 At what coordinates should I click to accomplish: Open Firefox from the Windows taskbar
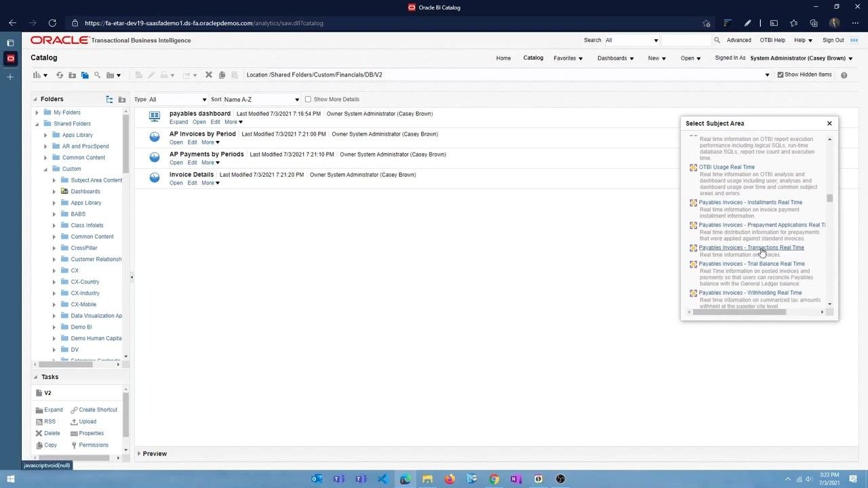450,479
